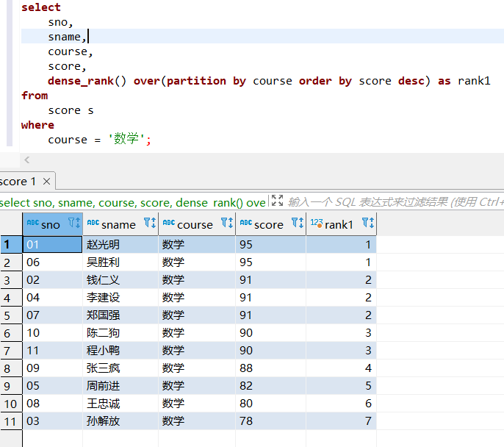Viewport: 504px width, 447px height.
Task: Click the 'from' keyword in the editor
Action: click(x=35, y=96)
